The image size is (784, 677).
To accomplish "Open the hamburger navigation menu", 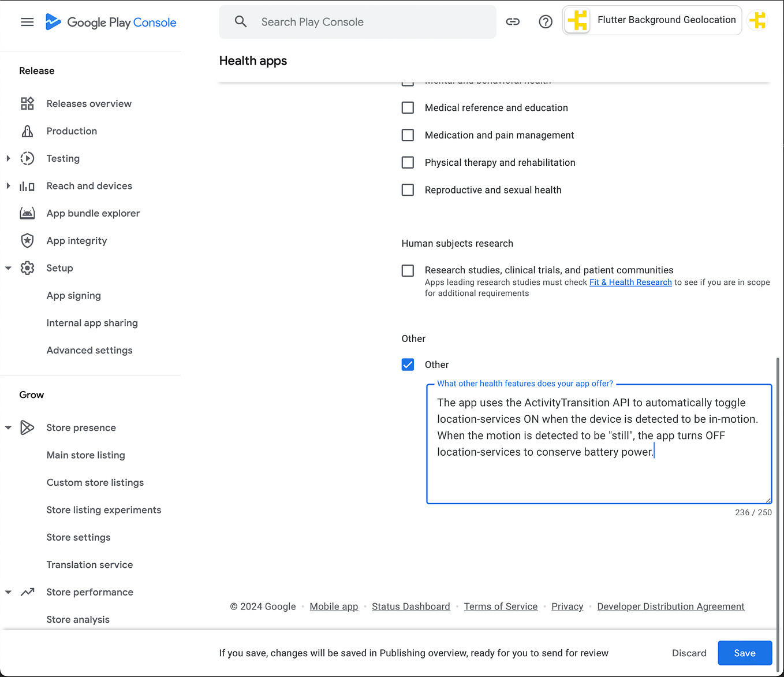I will (x=27, y=22).
